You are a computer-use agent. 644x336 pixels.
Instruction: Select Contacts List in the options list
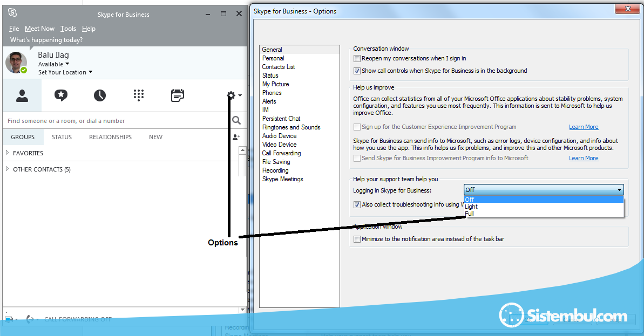300,67
